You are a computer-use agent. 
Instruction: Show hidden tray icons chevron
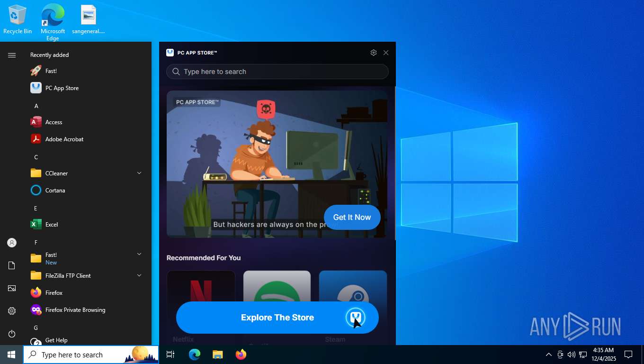tap(548, 355)
